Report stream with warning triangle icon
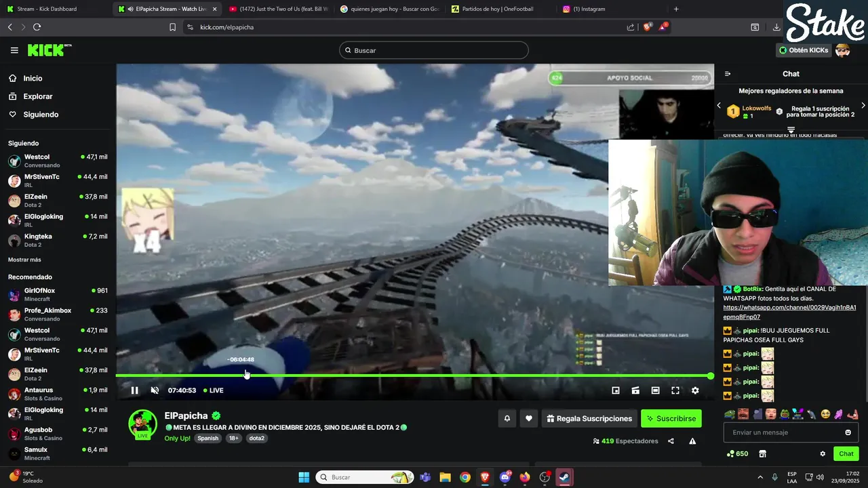The height and width of the screenshot is (488, 868). [692, 441]
